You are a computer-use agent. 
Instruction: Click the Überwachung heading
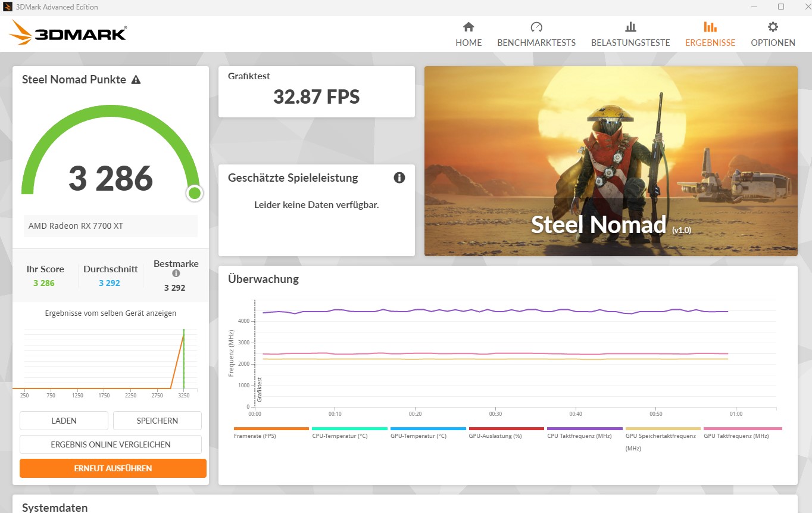click(264, 279)
